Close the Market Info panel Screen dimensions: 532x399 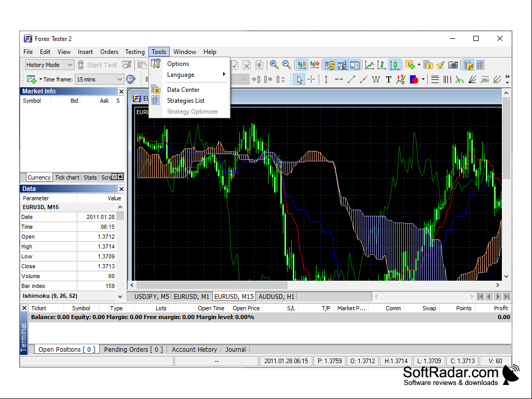[121, 92]
